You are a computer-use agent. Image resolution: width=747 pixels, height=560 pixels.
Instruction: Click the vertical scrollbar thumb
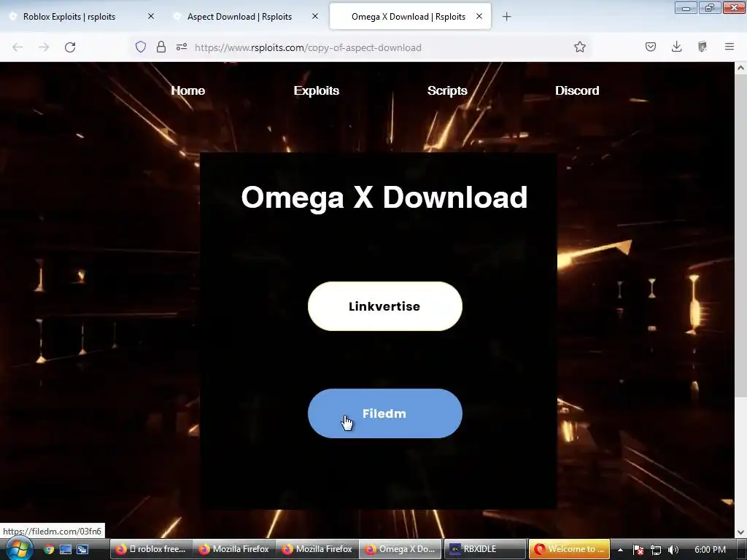coord(741,236)
